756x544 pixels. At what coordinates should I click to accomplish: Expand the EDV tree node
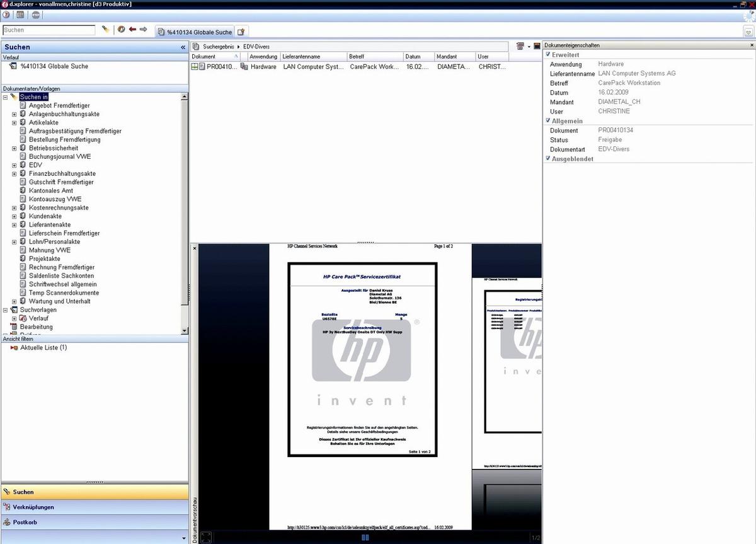(x=14, y=165)
